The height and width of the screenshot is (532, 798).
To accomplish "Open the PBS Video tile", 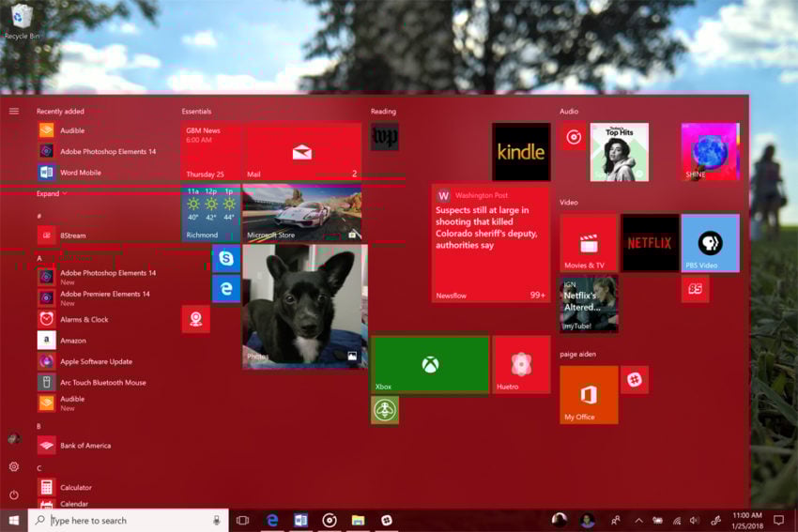I will pos(711,243).
